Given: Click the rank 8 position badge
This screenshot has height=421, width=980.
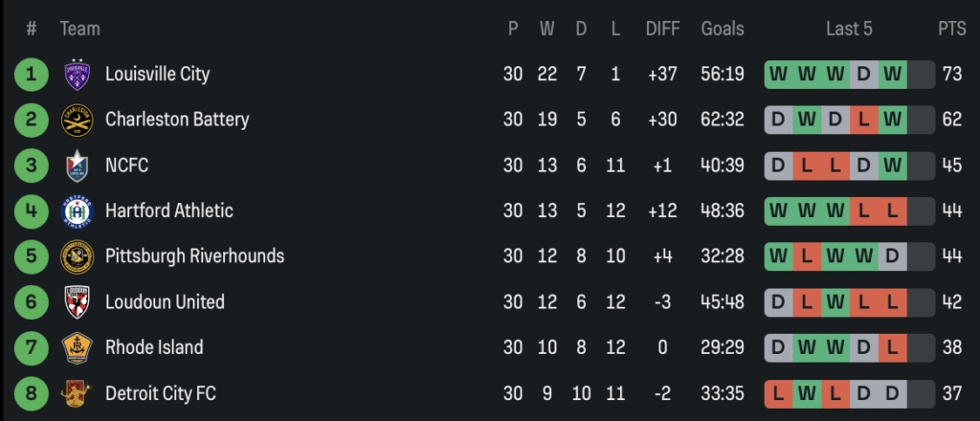Looking at the screenshot, I should tap(32, 392).
